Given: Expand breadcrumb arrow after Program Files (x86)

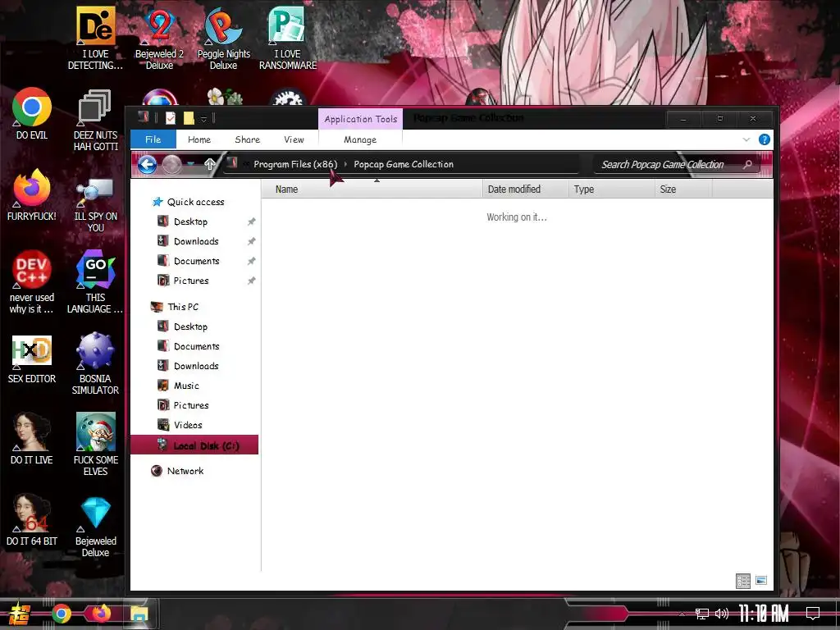Looking at the screenshot, I should pos(345,164).
